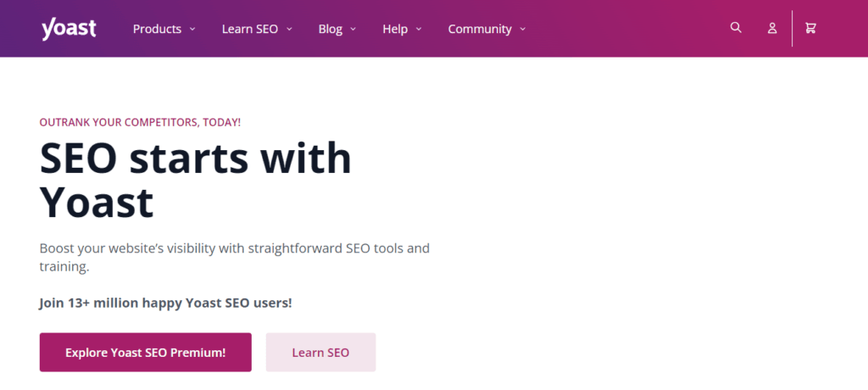Expand the chevron next to Community
The image size is (868, 390).
(522, 29)
